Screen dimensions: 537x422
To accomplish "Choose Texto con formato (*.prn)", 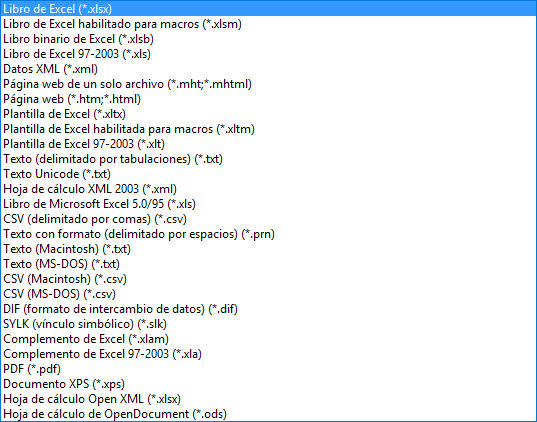I will (x=268, y=234).
